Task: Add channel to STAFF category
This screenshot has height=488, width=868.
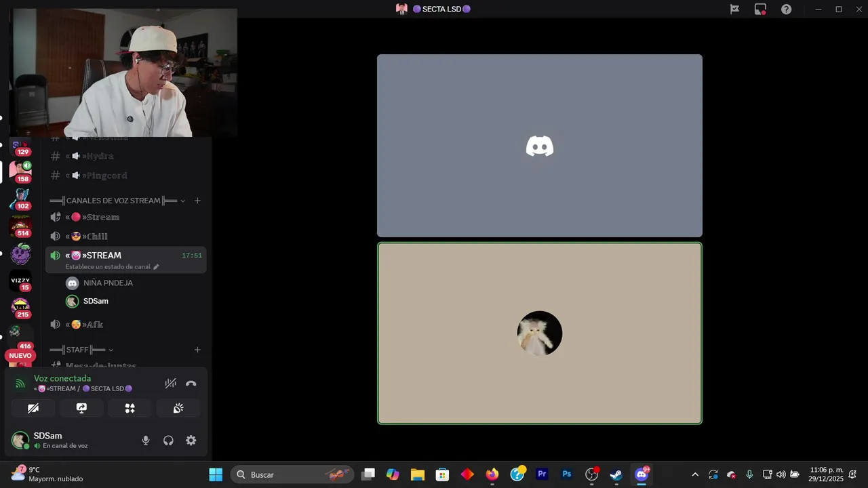Action: pos(197,350)
